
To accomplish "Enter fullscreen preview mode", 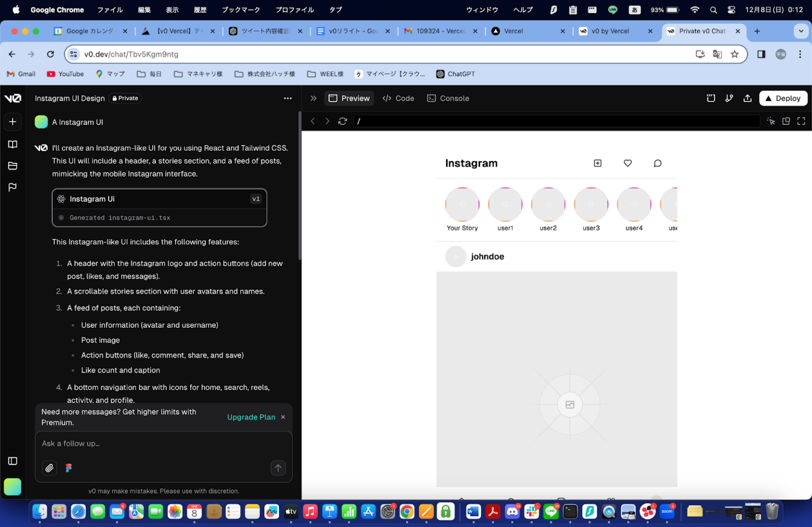I will (801, 121).
